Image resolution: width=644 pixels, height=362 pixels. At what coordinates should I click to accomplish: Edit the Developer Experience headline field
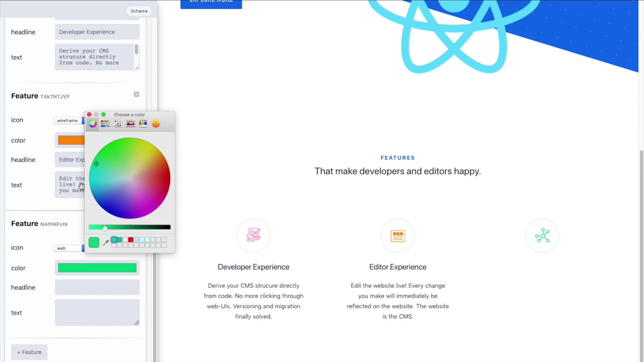coord(97,32)
